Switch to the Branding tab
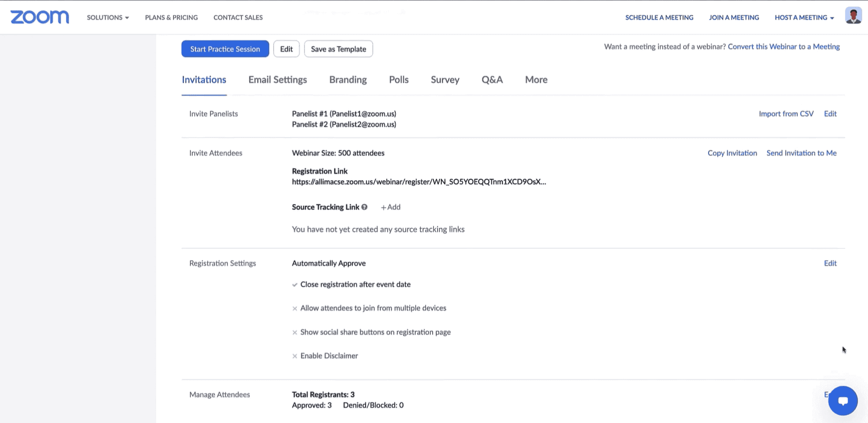 pos(348,80)
